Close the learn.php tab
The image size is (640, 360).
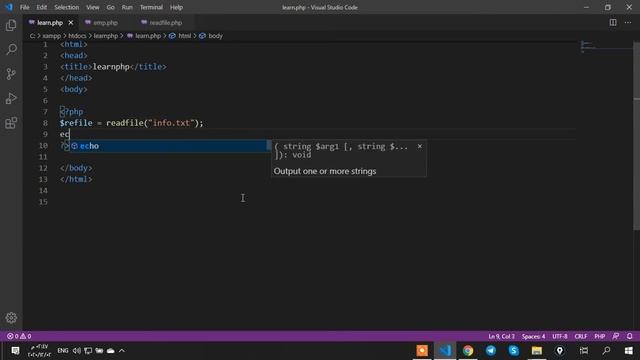pos(71,23)
